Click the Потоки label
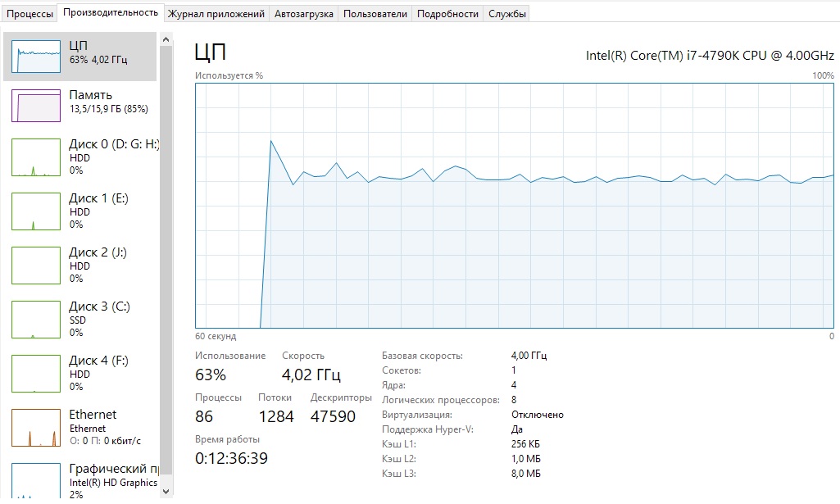Viewport: 840px width, 504px height. pyautogui.click(x=275, y=397)
